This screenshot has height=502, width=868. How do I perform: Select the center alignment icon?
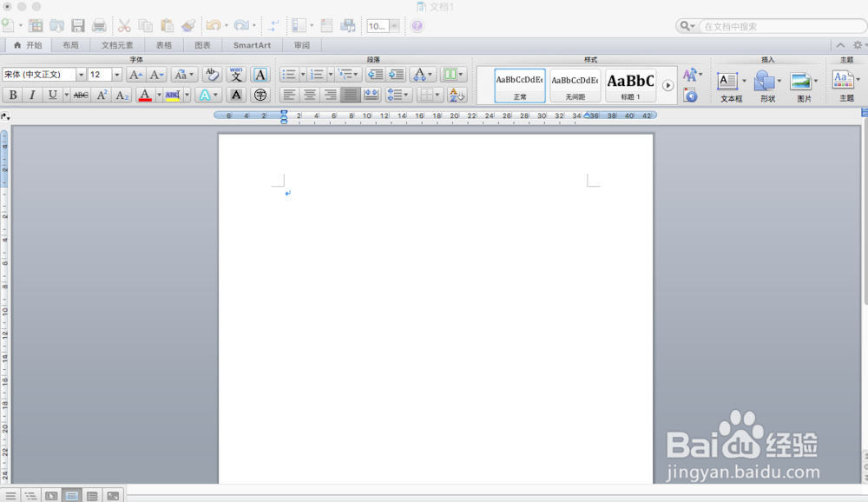click(308, 94)
